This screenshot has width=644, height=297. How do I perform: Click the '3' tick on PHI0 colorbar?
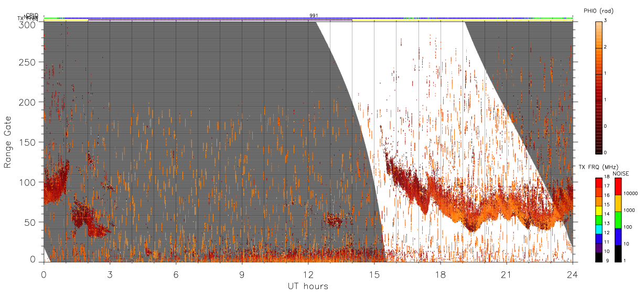pyautogui.click(x=605, y=20)
